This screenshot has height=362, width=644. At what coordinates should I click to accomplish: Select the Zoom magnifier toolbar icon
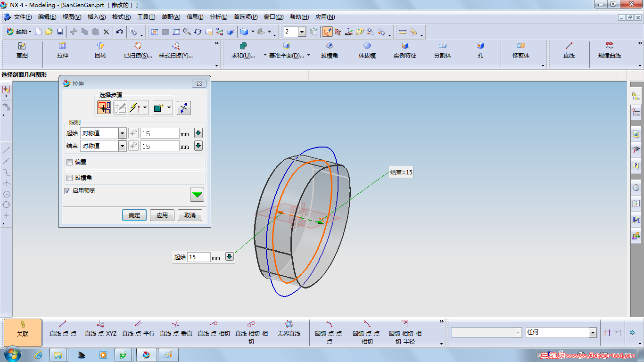click(187, 32)
